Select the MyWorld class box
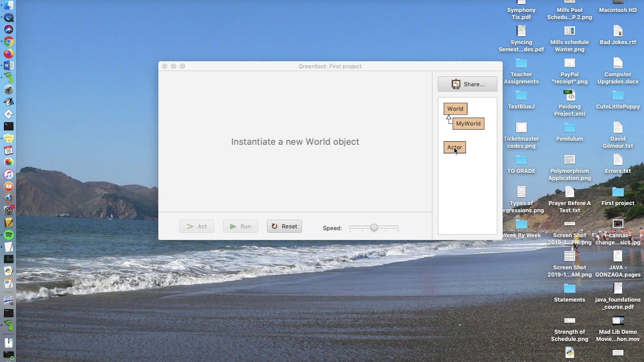This screenshot has width=644, height=362. [x=468, y=124]
